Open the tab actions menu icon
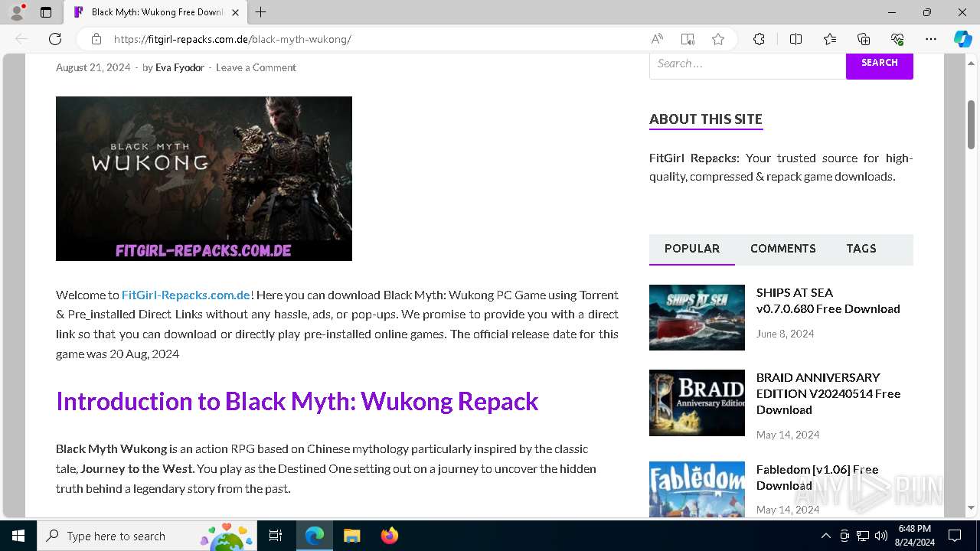This screenshot has width=980, height=551. coord(46,12)
